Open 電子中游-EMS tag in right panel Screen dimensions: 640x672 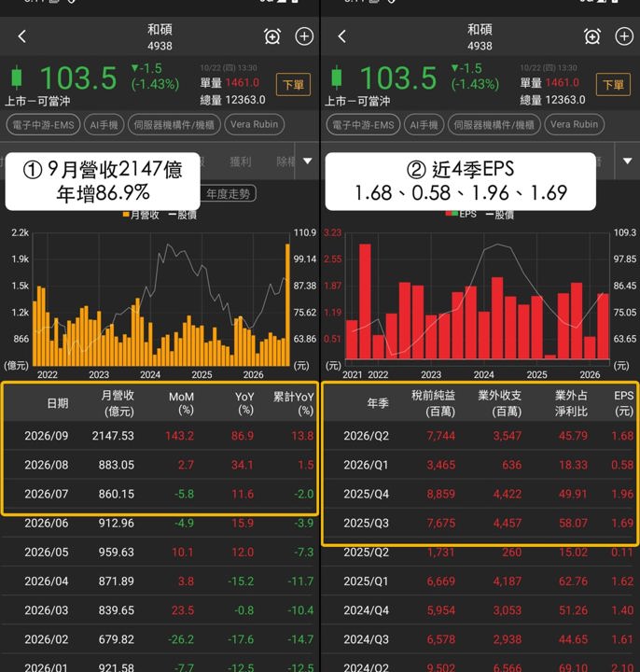click(363, 125)
